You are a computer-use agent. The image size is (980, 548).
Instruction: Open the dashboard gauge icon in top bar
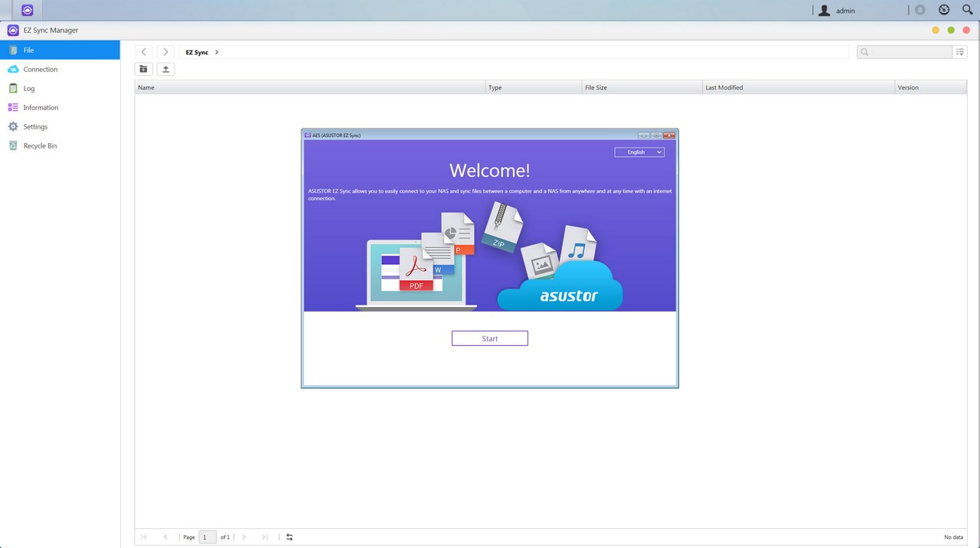click(x=944, y=11)
